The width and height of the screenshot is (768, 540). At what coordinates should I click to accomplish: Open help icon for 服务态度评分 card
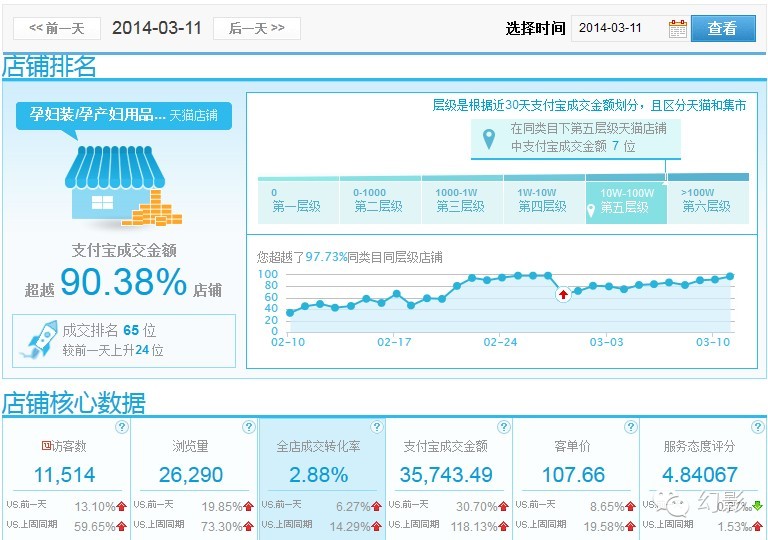[x=758, y=427]
